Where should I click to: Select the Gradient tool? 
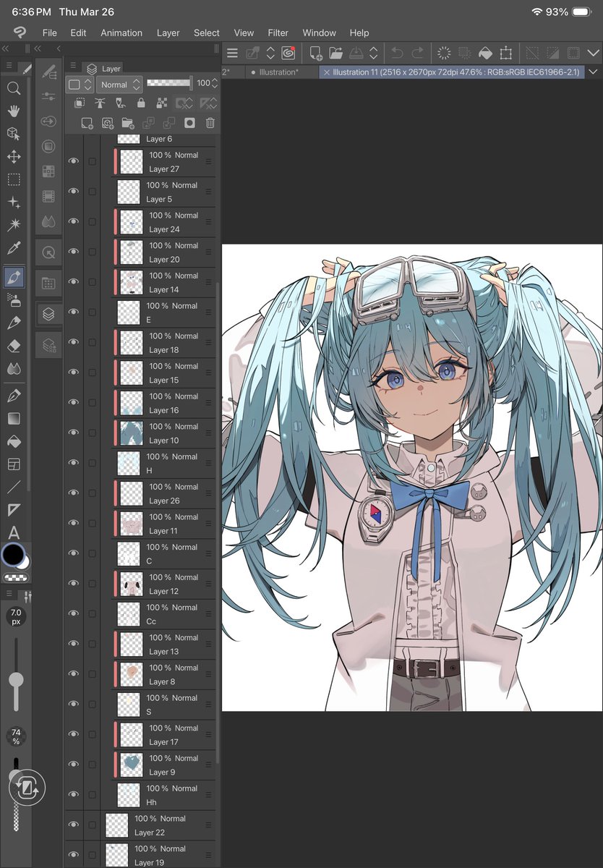(13, 419)
